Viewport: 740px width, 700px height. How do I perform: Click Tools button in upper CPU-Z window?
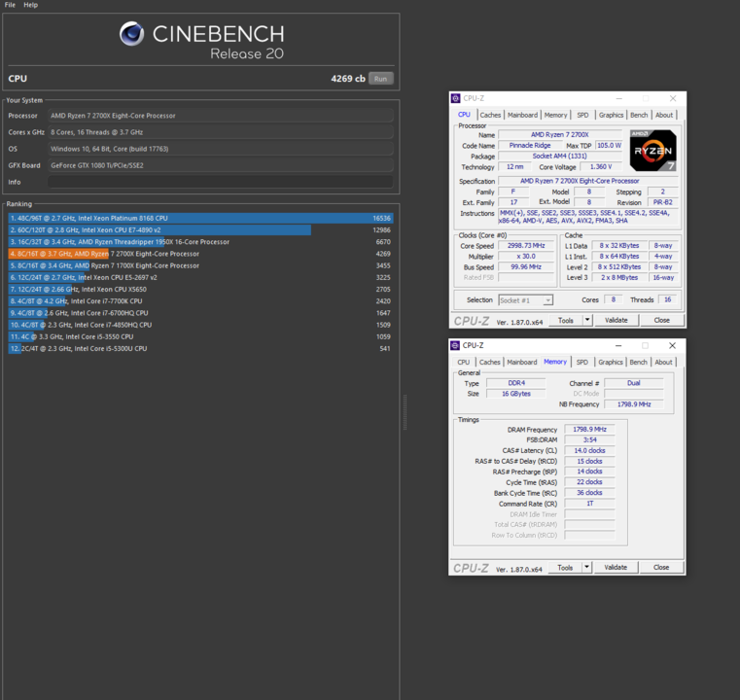coord(566,320)
